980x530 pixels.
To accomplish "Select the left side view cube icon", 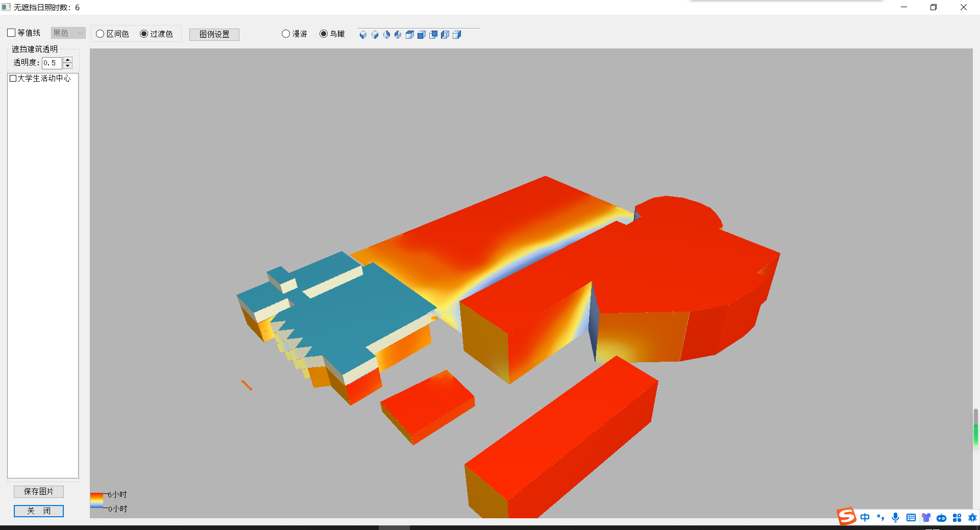I will tap(445, 35).
